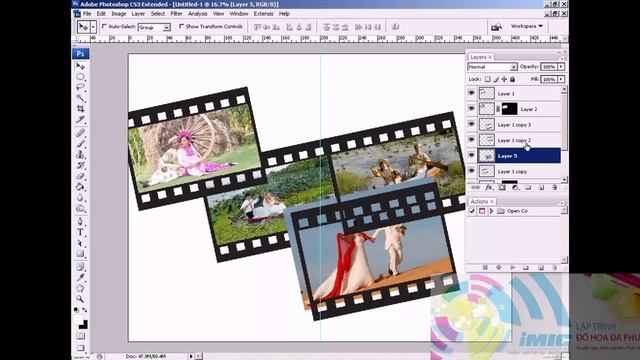
Task: Select the Horizontal Type tool
Action: (x=80, y=232)
